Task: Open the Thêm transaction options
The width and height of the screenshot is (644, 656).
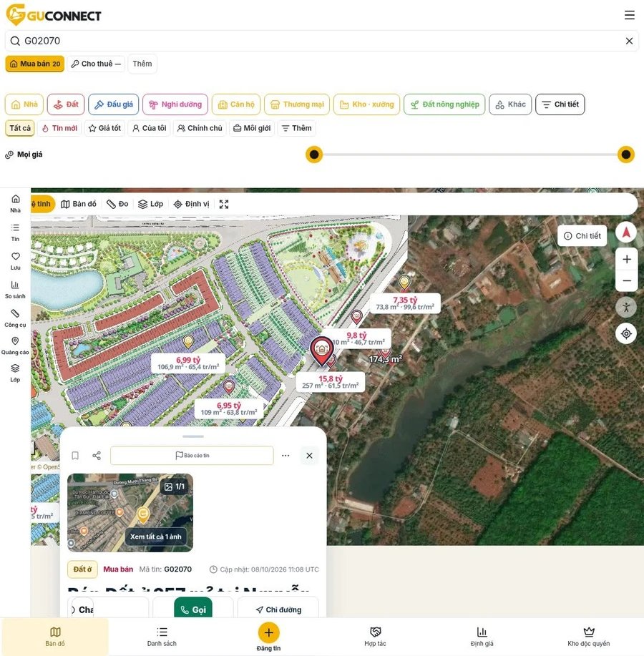Action: [x=142, y=64]
